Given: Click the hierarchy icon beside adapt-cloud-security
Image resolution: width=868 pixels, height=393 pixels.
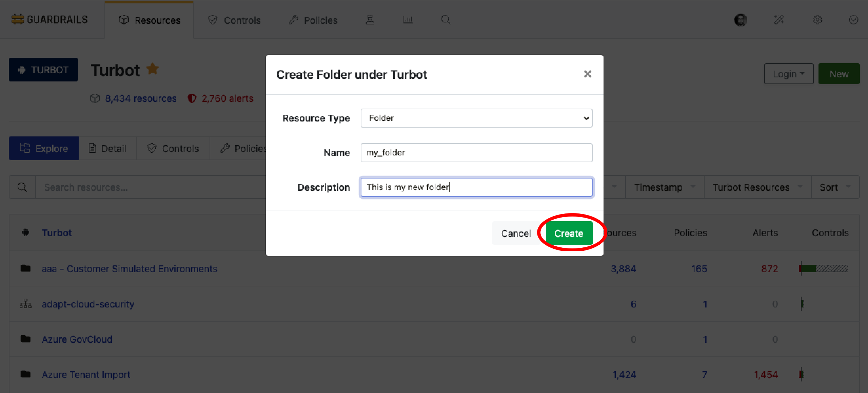Looking at the screenshot, I should 25,304.
